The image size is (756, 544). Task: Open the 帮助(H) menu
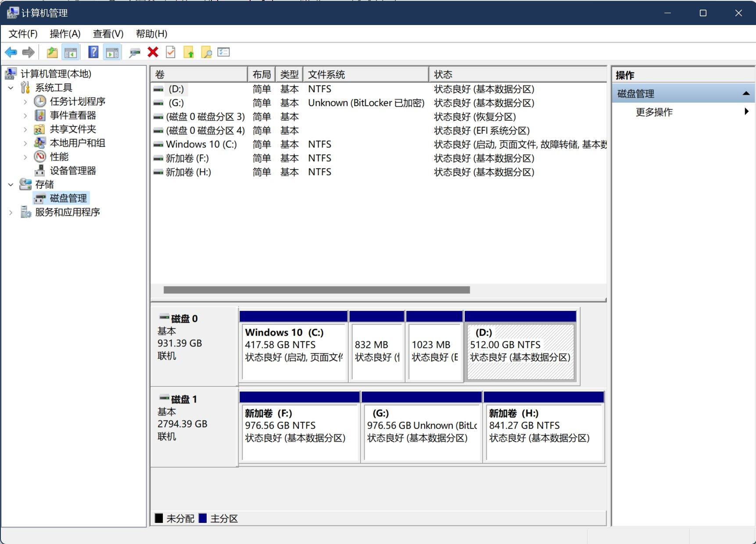click(151, 34)
